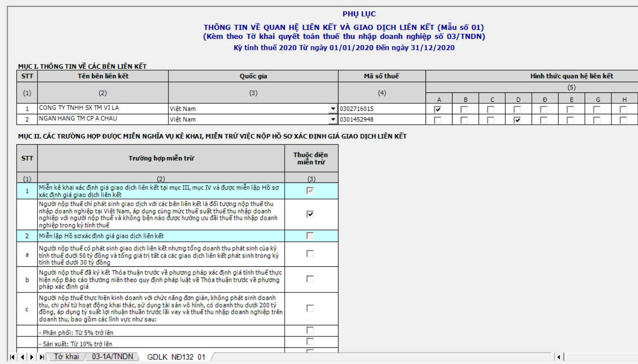Uncheck relation type D for NGAN HANG TM CP A CHAU
The width and height of the screenshot is (638, 364).
point(518,120)
